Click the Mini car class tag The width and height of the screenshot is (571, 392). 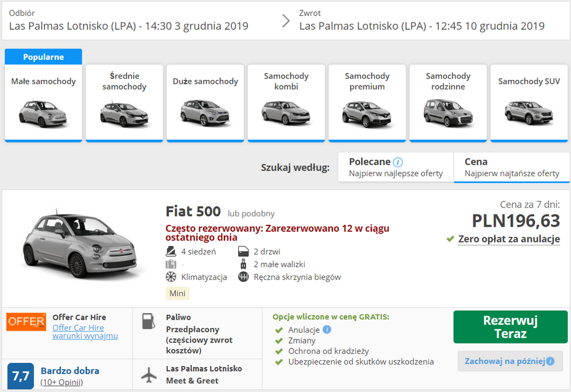tap(178, 293)
